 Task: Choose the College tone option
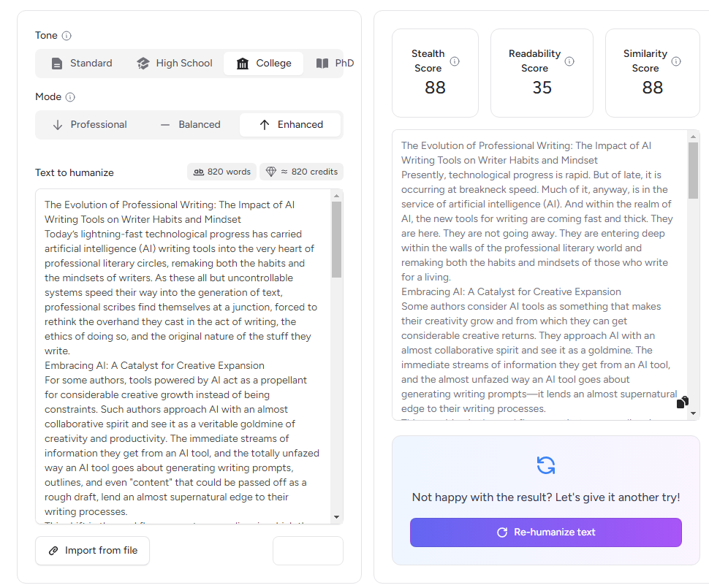[263, 64]
